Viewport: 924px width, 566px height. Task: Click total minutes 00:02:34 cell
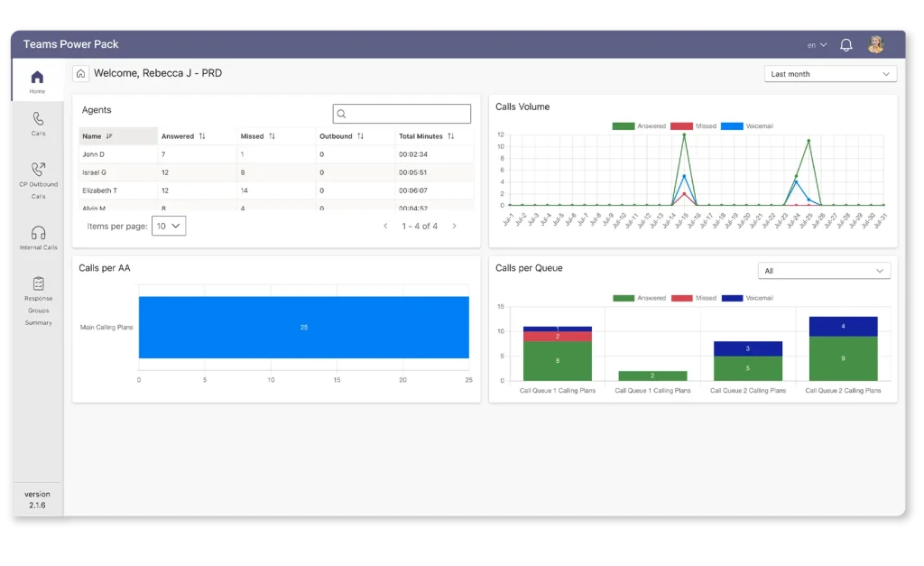[x=413, y=154]
